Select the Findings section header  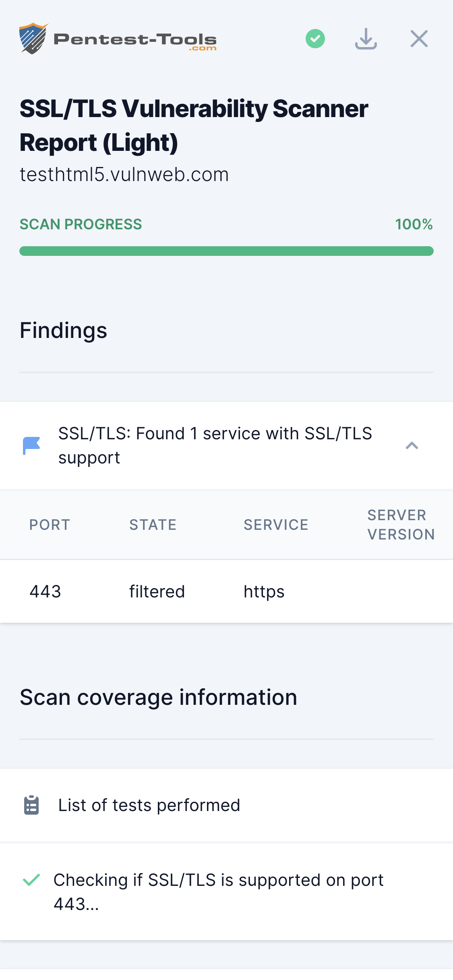(x=63, y=331)
